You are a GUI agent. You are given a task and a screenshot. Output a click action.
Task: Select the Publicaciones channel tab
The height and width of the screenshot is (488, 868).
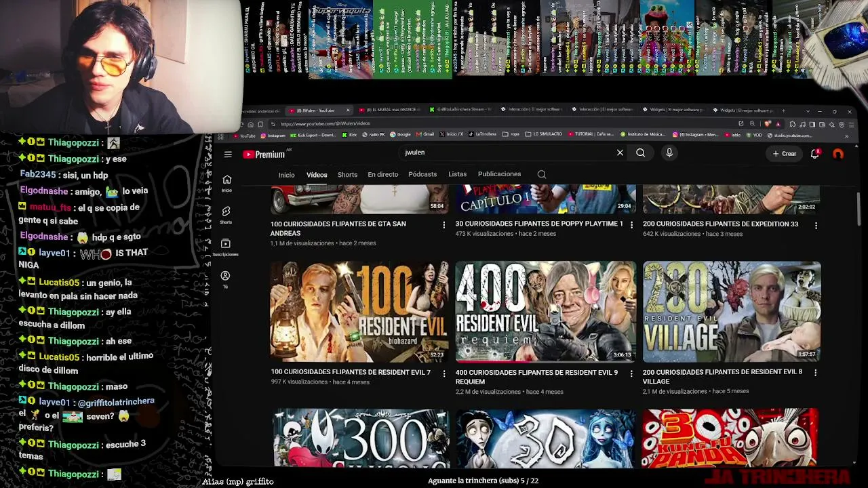click(499, 174)
